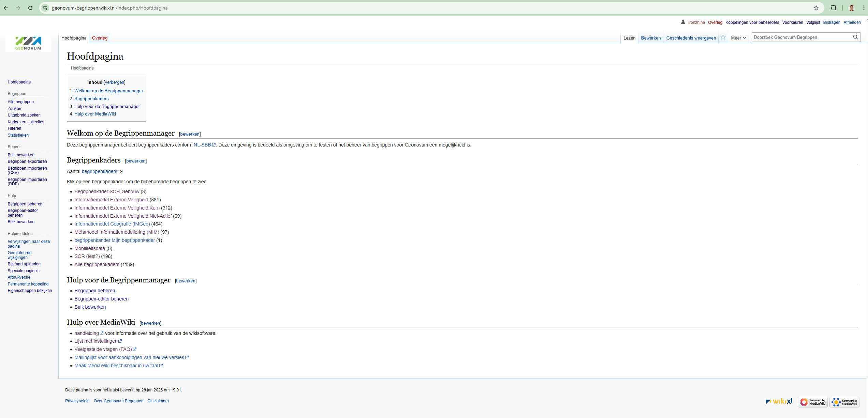
Task: Switch to the Overleg tab
Action: point(100,38)
